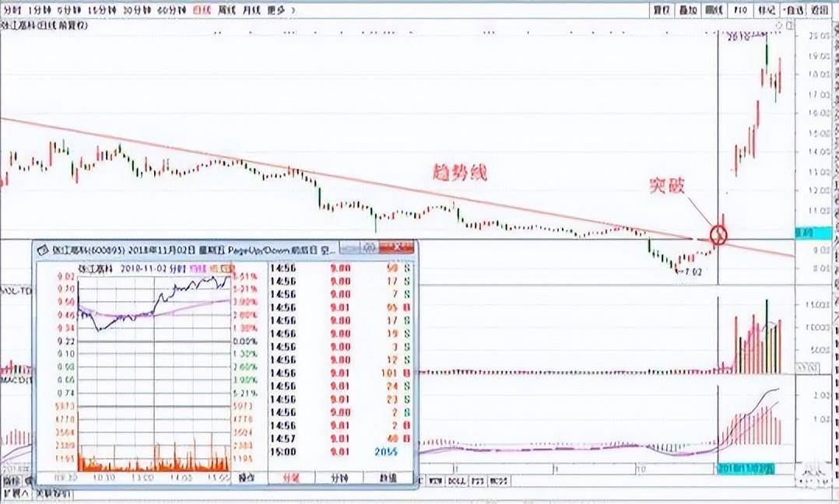Open the F10 company info

(x=741, y=9)
